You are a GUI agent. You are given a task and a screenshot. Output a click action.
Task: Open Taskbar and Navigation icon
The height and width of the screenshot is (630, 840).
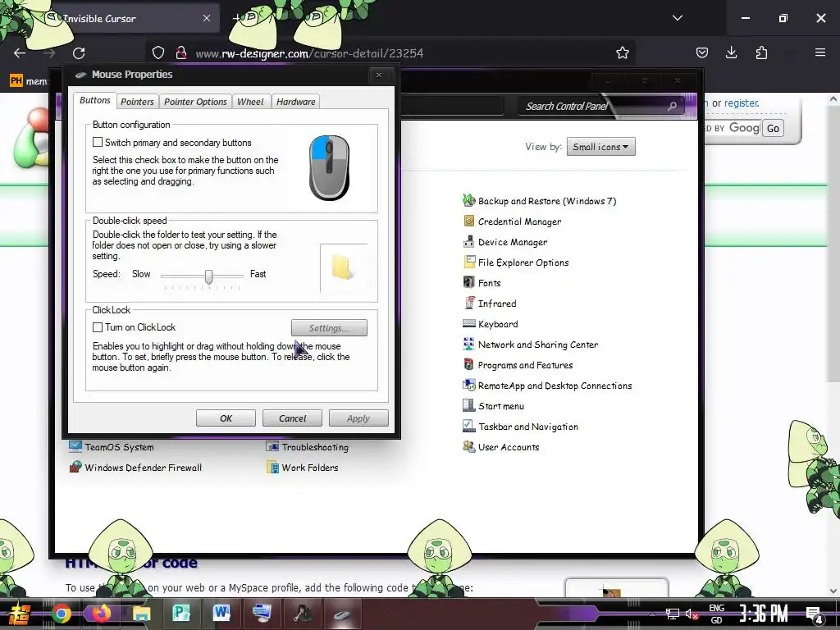(468, 426)
